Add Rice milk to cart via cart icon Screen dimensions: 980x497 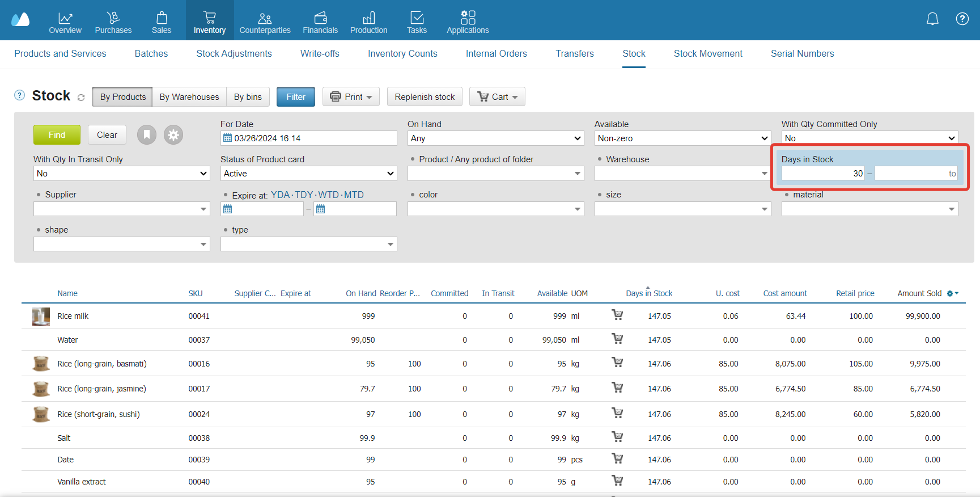(617, 315)
